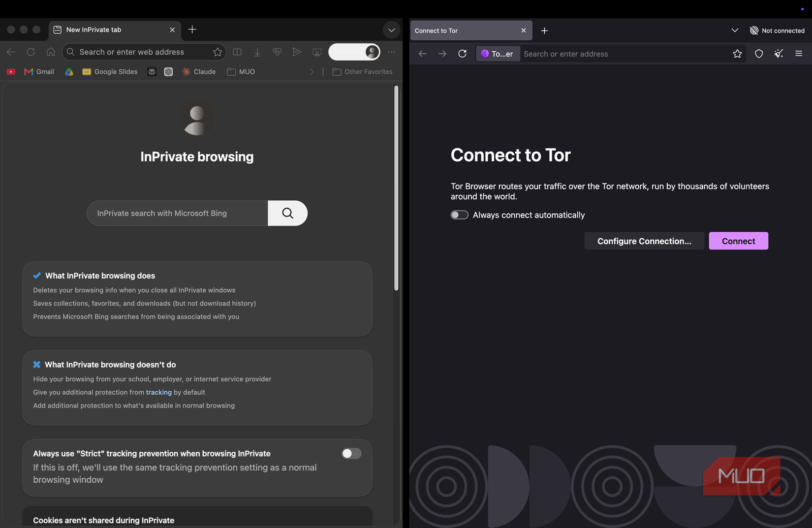Open the Gmail bookmark
The image size is (812, 528).
pyautogui.click(x=39, y=72)
